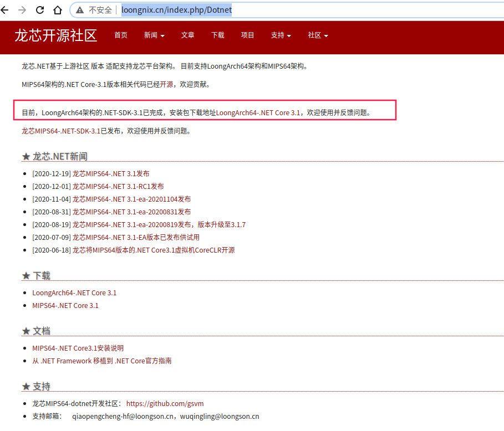Click the browser forward arrow
Image resolution: width=504 pixels, height=431 pixels.
22,10
